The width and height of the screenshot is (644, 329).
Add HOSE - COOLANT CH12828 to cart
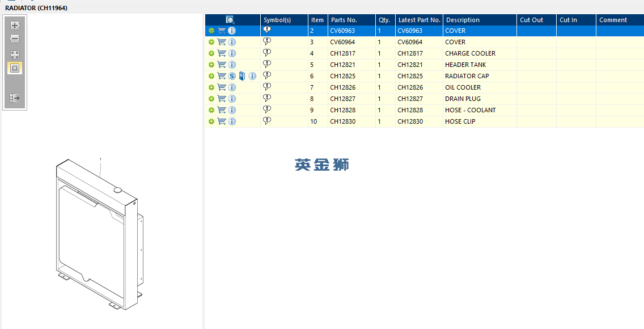(x=222, y=110)
